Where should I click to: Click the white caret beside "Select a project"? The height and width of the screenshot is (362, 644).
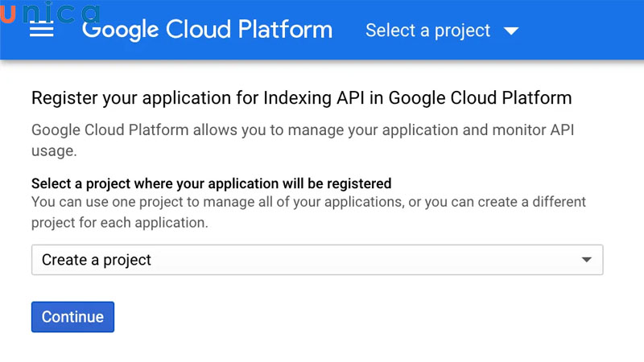[x=510, y=31]
